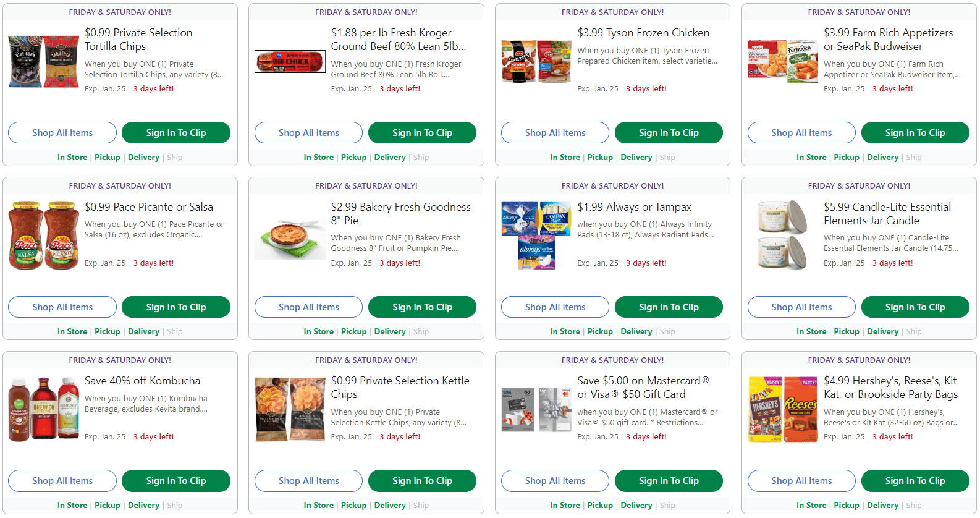Click the Hershey's Party Bags product image
The image size is (980, 518).
pyautogui.click(x=782, y=409)
